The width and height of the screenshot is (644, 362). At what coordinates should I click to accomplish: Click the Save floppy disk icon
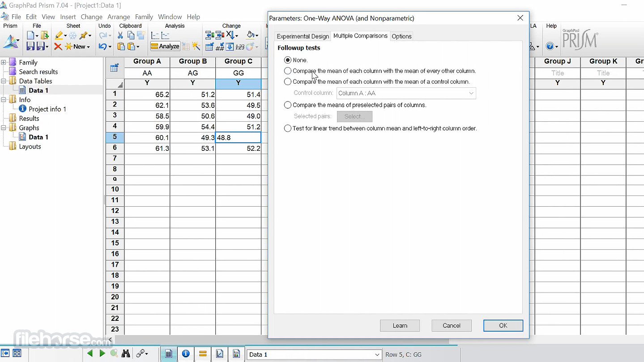[30, 46]
